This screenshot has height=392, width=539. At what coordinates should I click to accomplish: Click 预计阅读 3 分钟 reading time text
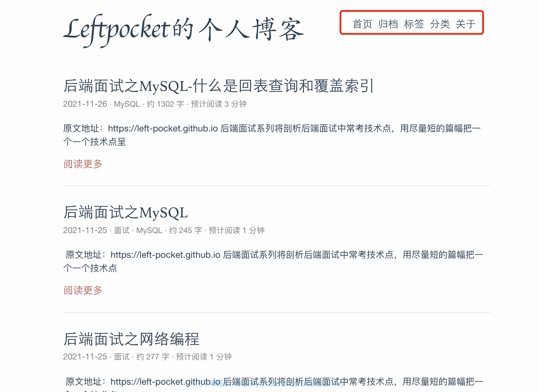219,104
